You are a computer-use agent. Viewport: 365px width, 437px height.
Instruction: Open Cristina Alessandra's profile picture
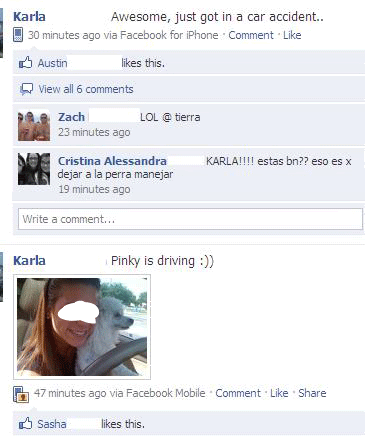[34, 169]
